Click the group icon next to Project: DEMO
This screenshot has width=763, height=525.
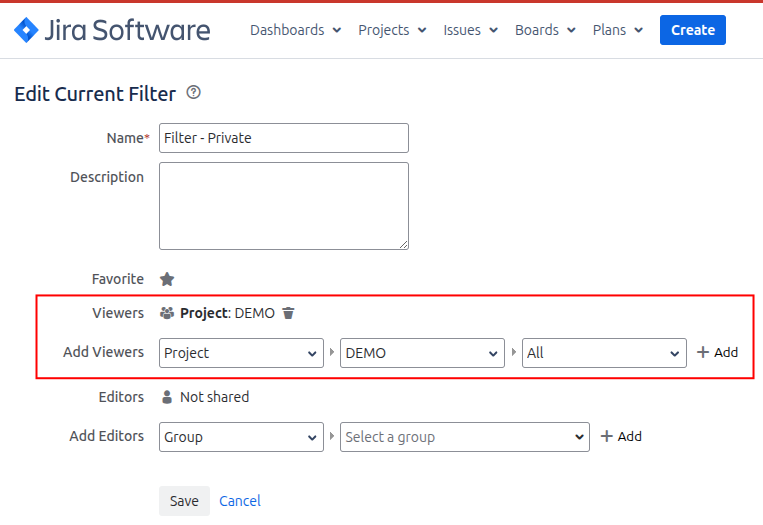click(x=167, y=313)
